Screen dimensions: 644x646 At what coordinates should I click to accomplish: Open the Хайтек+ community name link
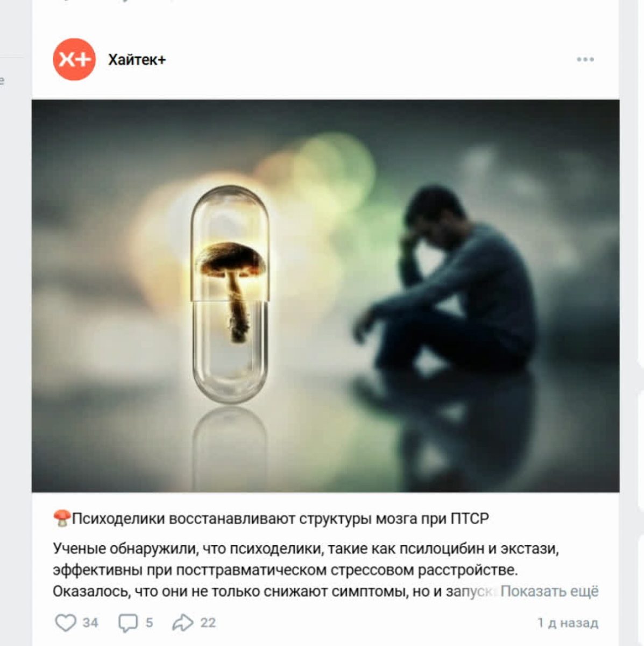[x=137, y=60]
